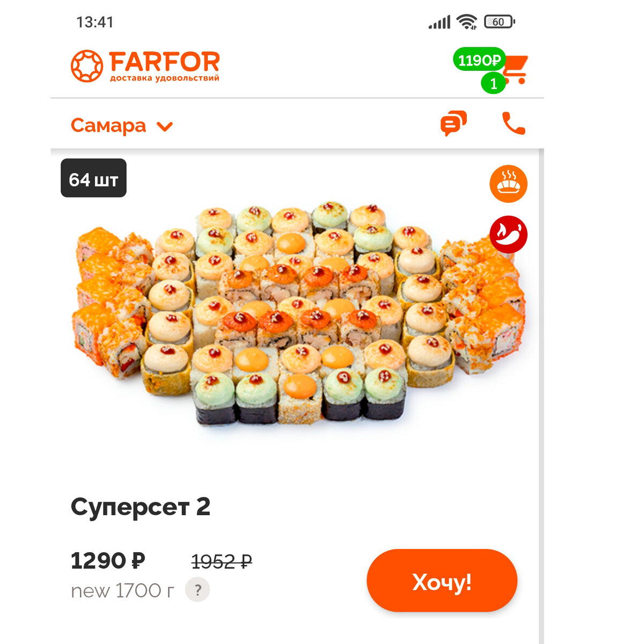
Task: Open the question mark weight info hint
Action: coord(197,590)
